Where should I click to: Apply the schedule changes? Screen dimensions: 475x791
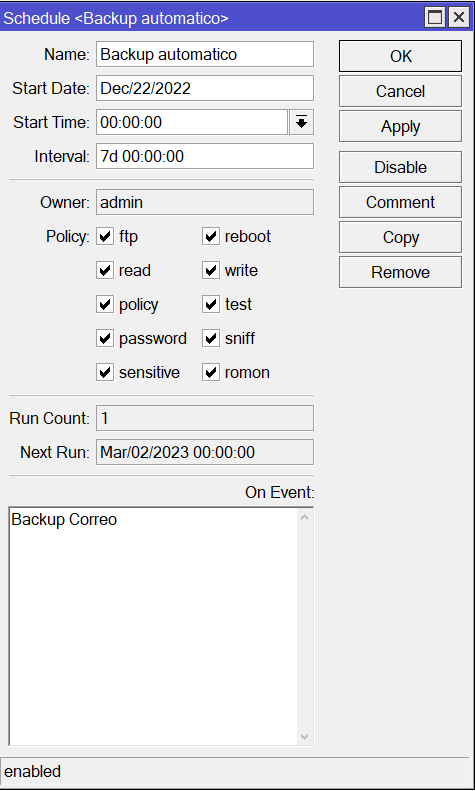point(400,126)
